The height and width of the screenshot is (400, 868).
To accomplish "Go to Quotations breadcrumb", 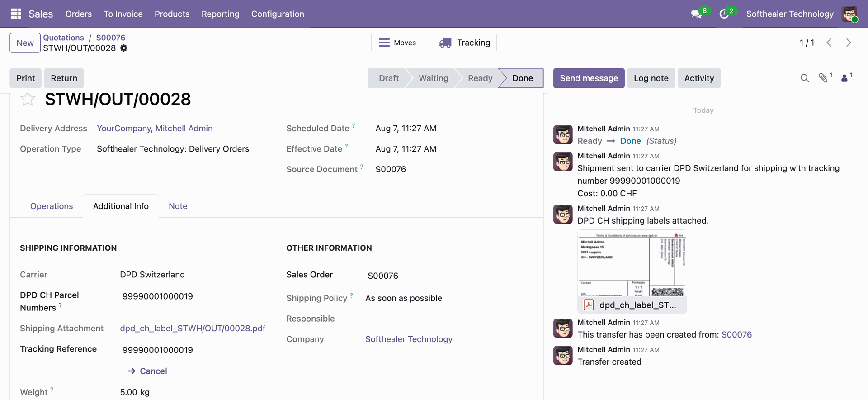I will 63,38.
